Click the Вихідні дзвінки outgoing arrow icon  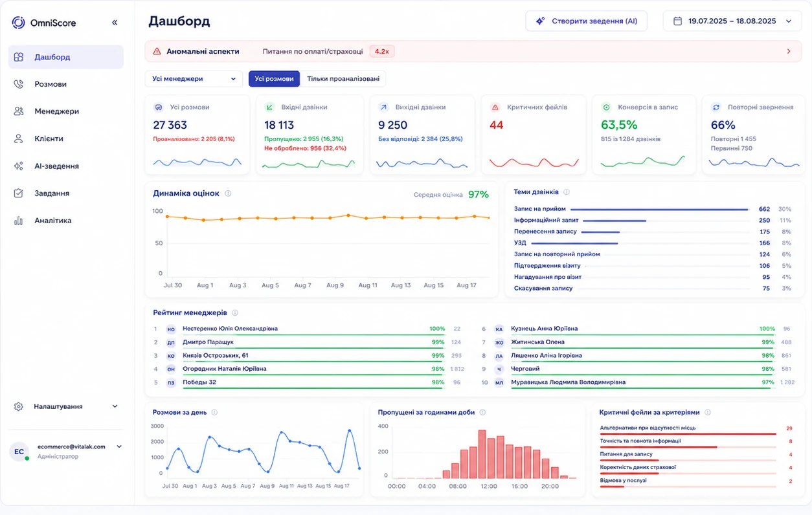(383, 107)
